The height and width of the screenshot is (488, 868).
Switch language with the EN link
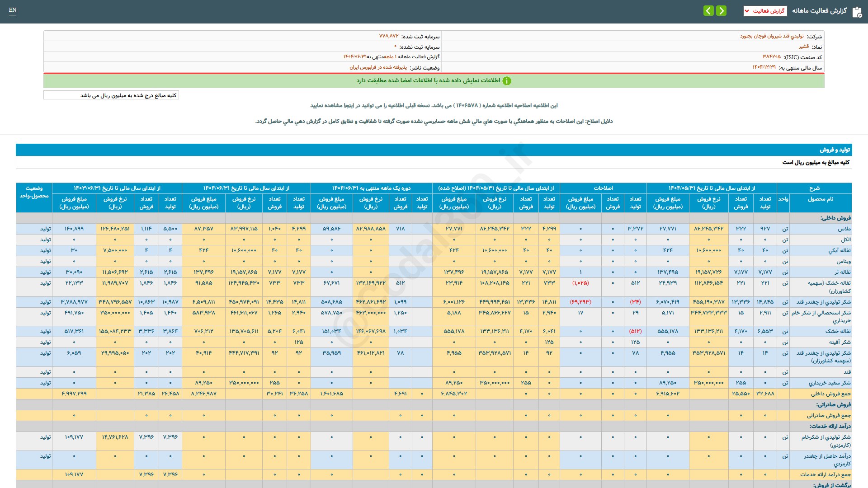[x=13, y=10]
